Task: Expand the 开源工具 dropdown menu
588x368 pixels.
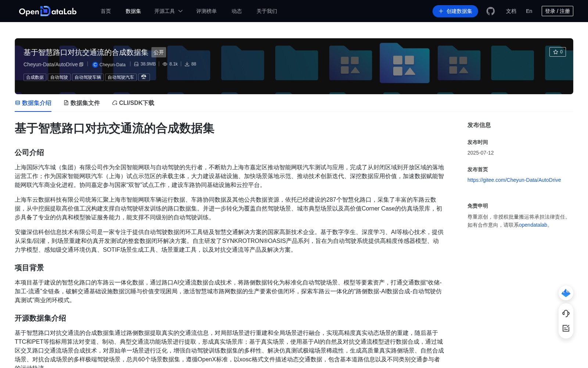Action: (x=168, y=11)
